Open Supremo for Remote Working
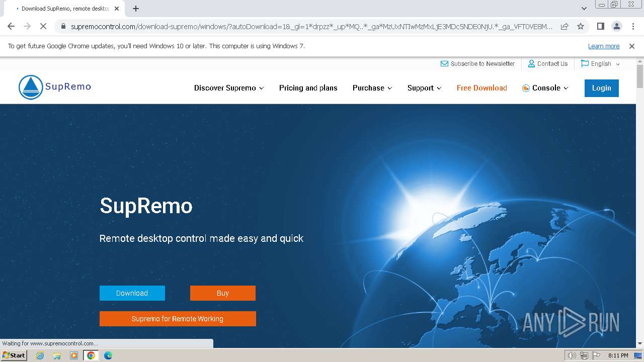 click(x=178, y=319)
